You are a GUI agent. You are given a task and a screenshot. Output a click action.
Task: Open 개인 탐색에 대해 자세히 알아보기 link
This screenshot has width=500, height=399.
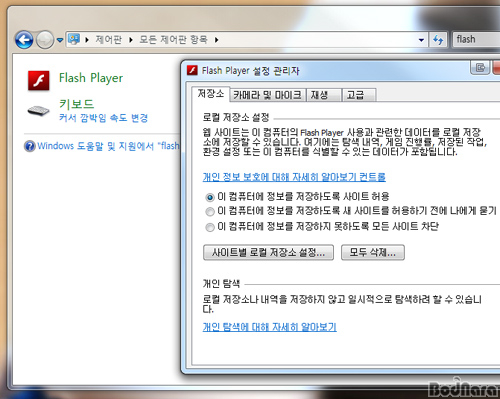click(x=270, y=327)
